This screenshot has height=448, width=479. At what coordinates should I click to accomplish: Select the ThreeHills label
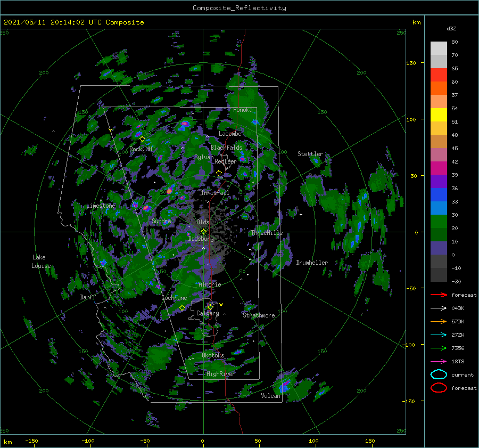267,233
